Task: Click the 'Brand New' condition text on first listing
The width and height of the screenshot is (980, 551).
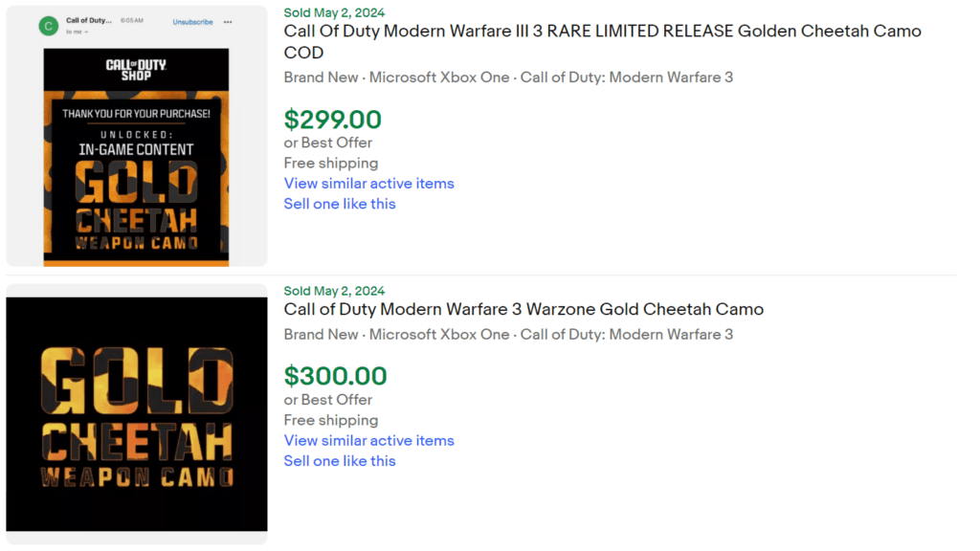Action: 321,77
